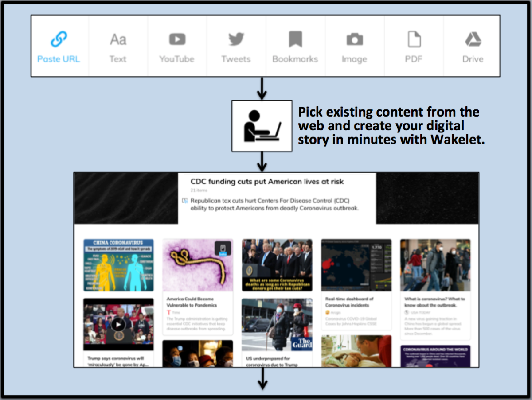Choose the Text (Aa) content option
The image size is (532, 400).
point(118,46)
